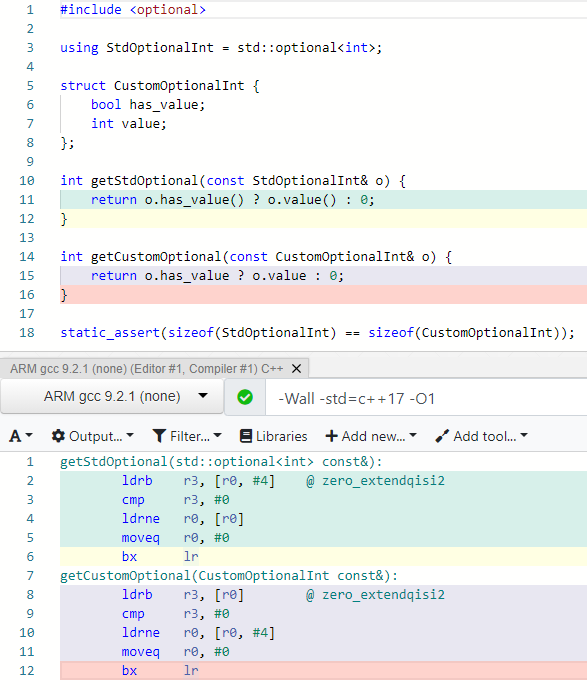Viewport: 587px width, 690px height.
Task: Click the 'int value;' member line
Action: (128, 124)
